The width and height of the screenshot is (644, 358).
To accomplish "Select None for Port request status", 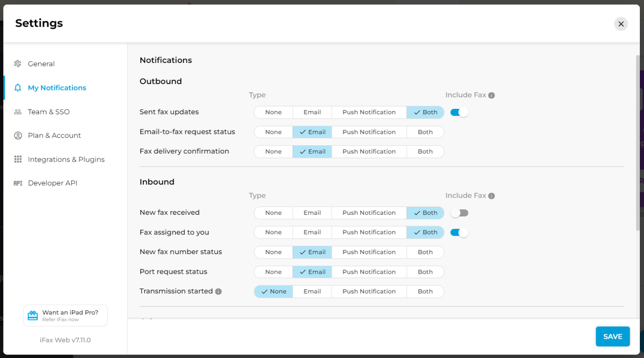I will coord(273,272).
